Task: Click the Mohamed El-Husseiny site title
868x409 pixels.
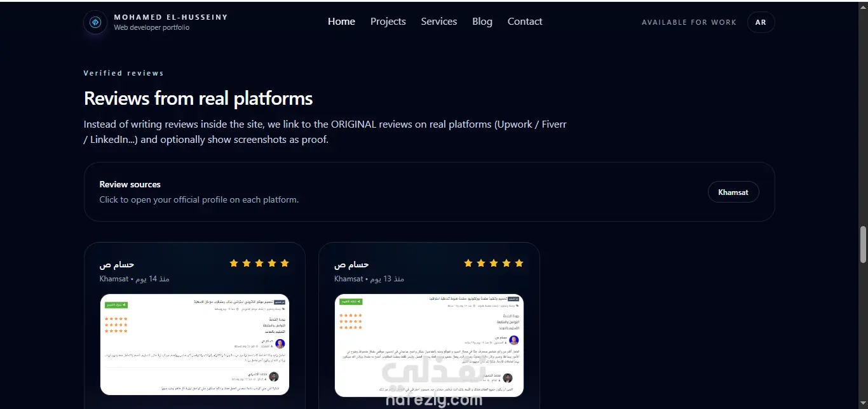Action: (171, 17)
